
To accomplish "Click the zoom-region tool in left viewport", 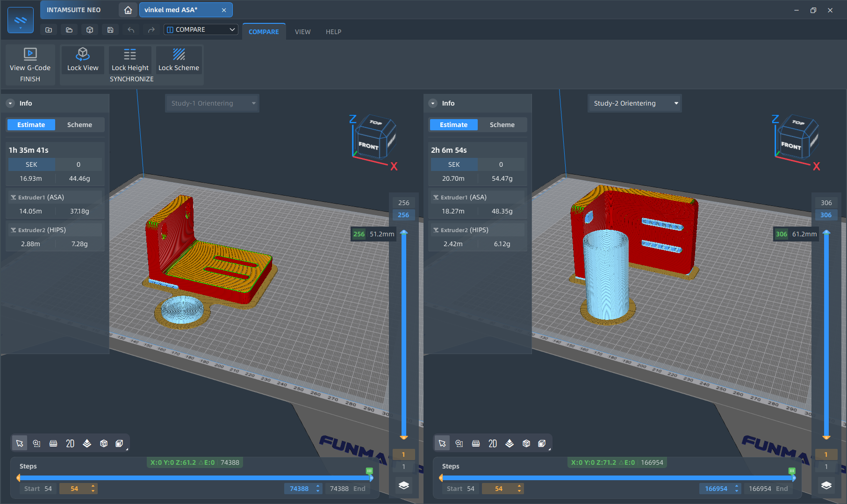I will pyautogui.click(x=36, y=443).
